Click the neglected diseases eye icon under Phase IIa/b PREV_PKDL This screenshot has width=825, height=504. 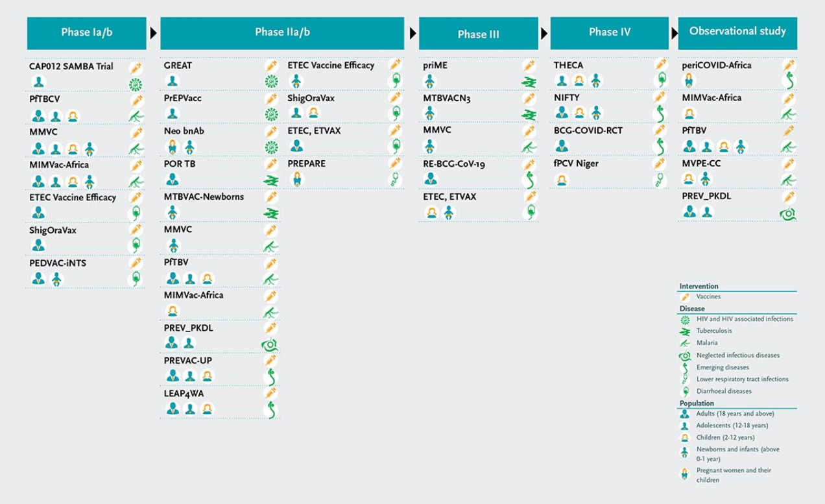point(270,344)
